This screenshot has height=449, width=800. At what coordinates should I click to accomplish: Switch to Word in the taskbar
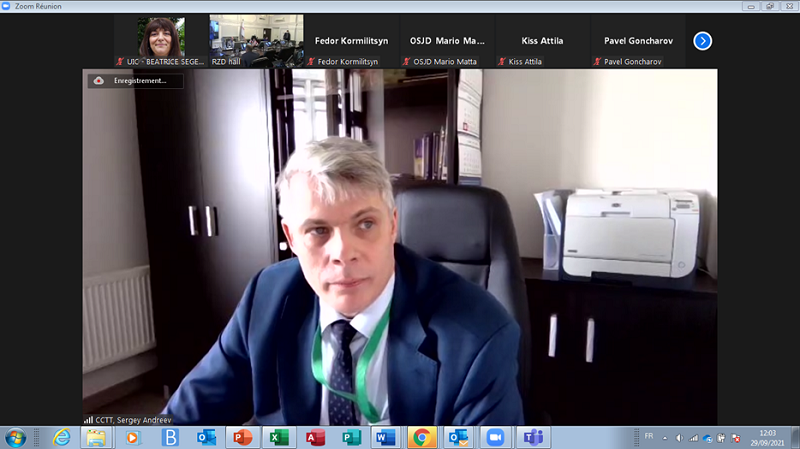click(385, 437)
